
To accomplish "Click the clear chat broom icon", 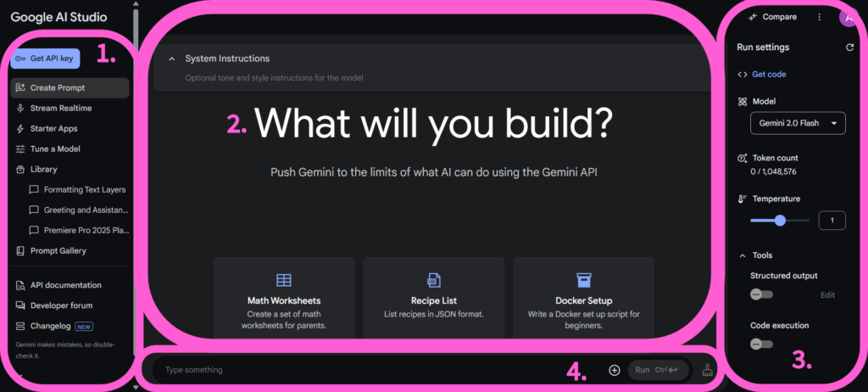I will 708,371.
